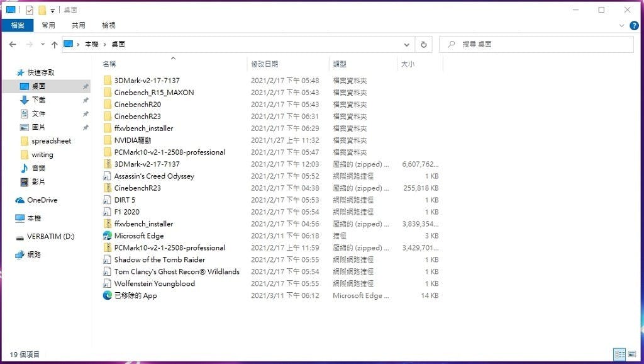This screenshot has width=644, height=364.
Task: Select the NVIDIA驅動 folder icon
Action: tap(107, 140)
